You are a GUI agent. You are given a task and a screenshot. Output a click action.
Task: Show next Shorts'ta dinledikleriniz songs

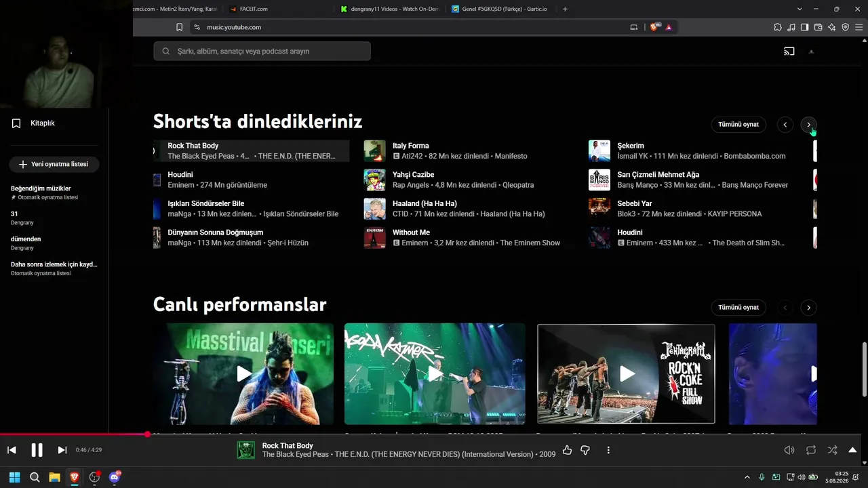pyautogui.click(x=808, y=125)
